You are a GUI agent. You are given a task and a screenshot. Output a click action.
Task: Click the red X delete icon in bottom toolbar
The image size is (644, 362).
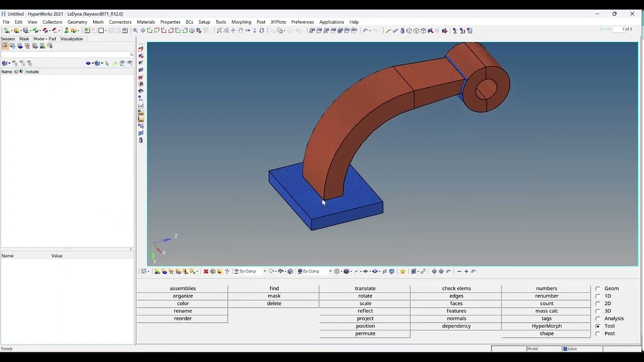click(206, 271)
